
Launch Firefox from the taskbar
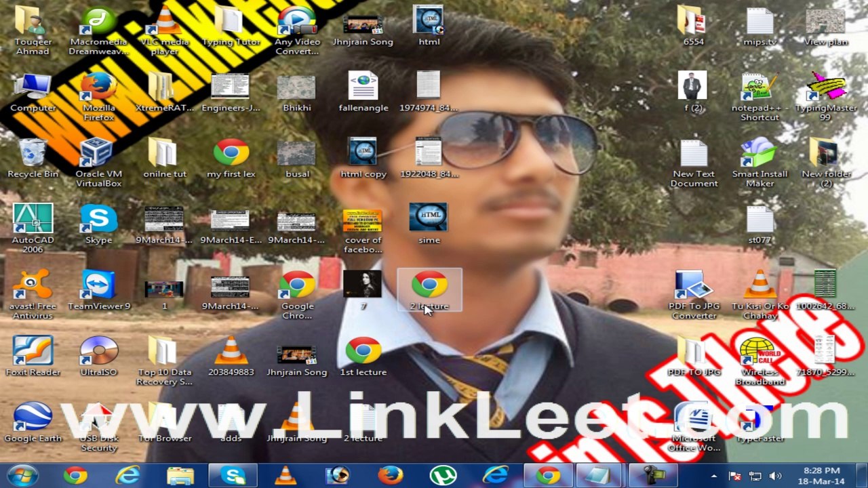click(x=391, y=475)
